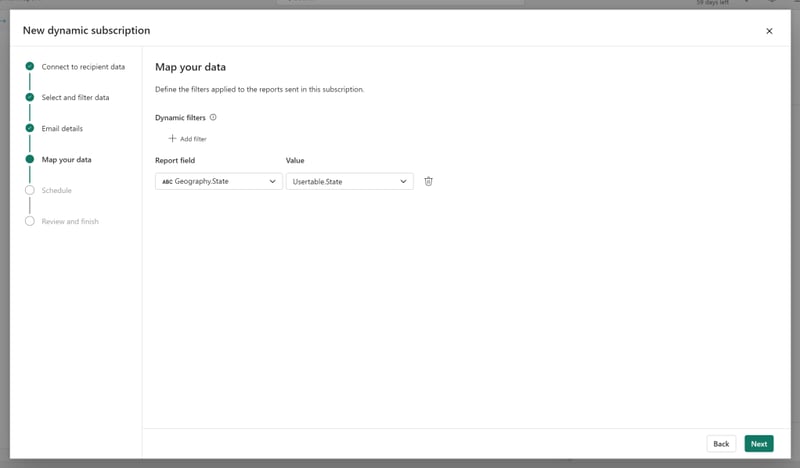Screen dimensions: 800x468
Task: Jump to the Review and finish step
Action: [x=70, y=221]
